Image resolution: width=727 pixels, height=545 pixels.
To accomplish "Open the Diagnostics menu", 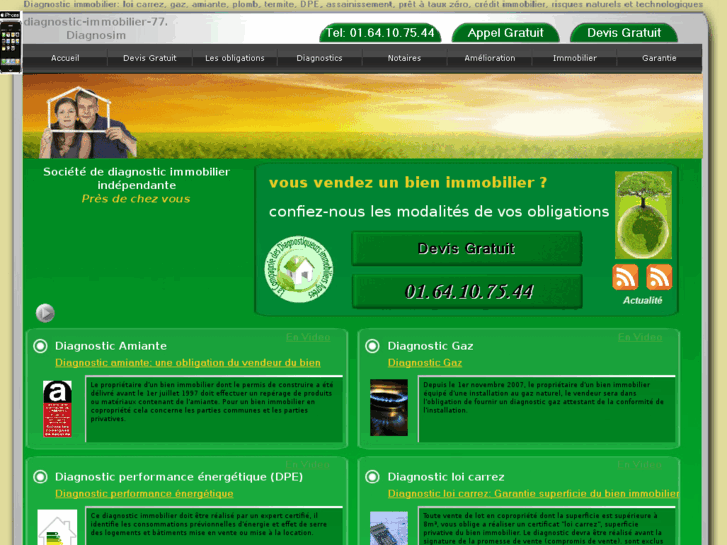I will 319,58.
